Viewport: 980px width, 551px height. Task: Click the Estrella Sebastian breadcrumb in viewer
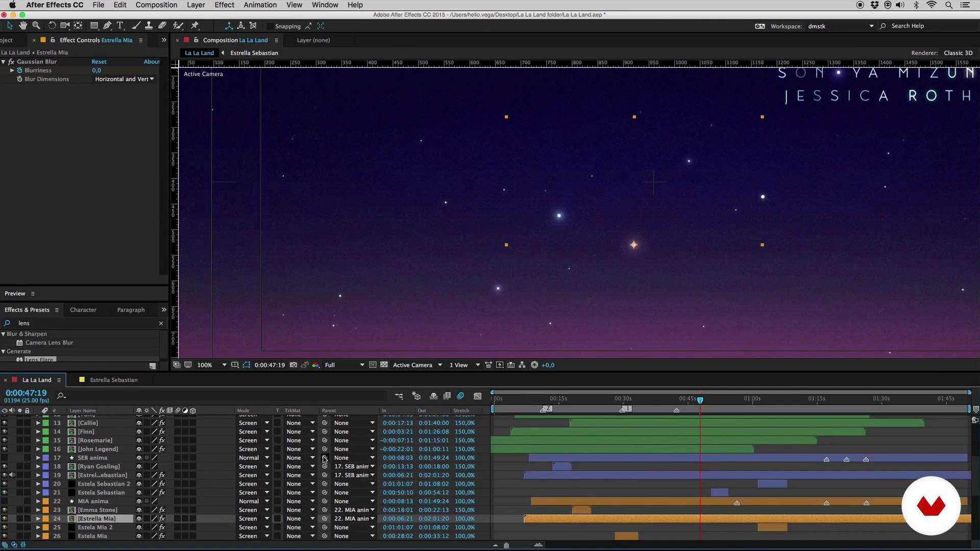pos(254,53)
